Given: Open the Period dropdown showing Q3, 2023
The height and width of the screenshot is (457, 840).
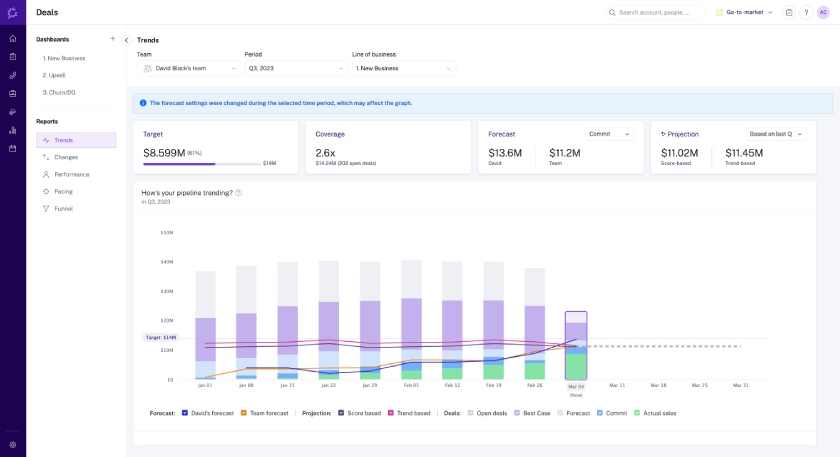Looking at the screenshot, I should coord(296,69).
